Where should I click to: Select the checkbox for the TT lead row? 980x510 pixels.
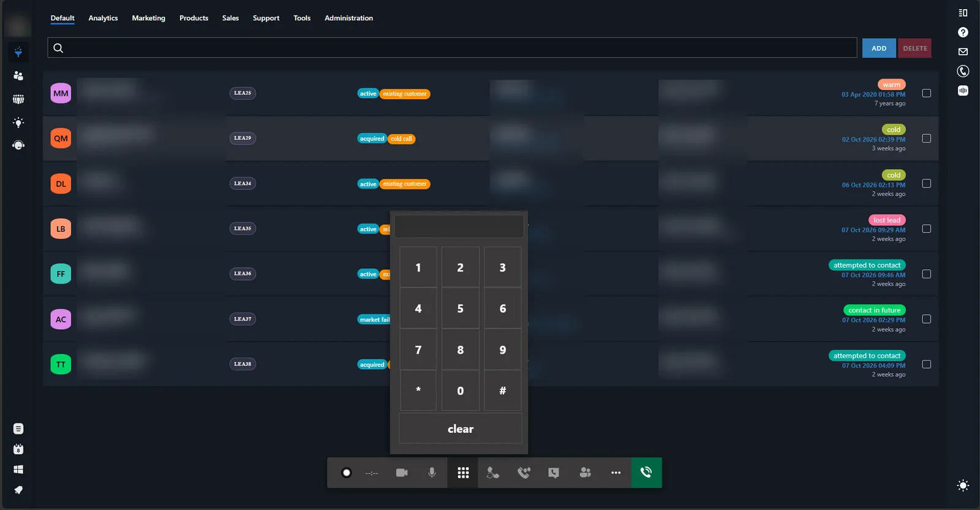[926, 364]
